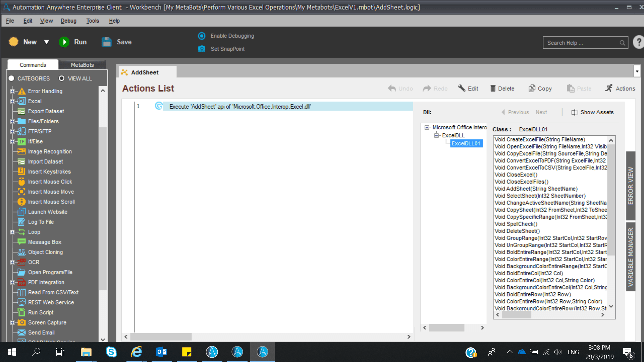Click the Show Assets icon
Image resolution: width=644 pixels, height=362 pixels.
pos(575,112)
